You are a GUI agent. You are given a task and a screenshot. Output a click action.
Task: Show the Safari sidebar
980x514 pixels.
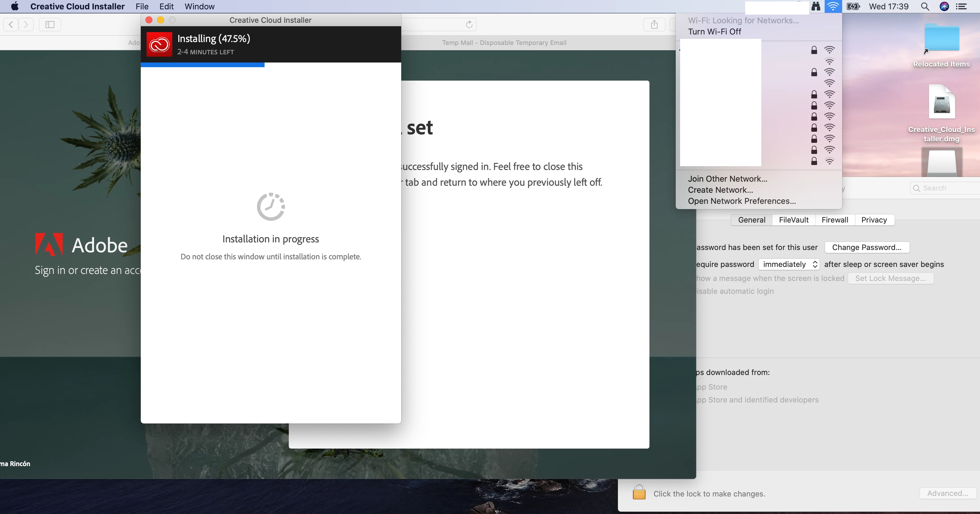pos(50,25)
